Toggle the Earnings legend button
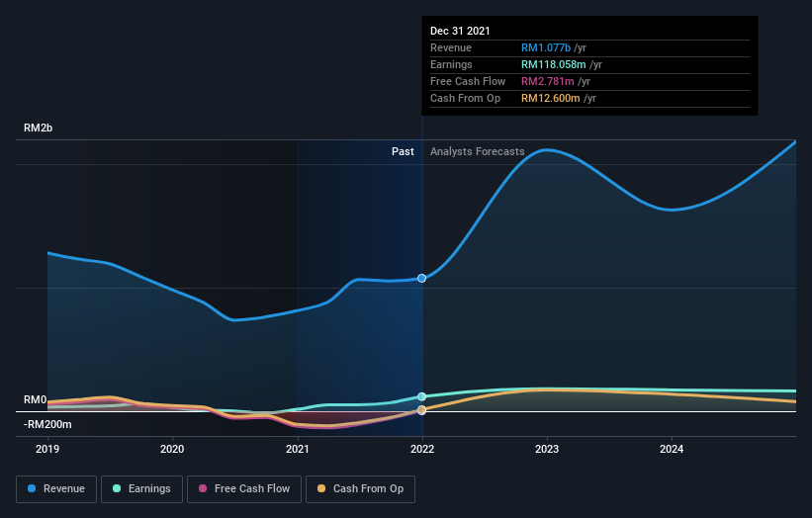The width and height of the screenshot is (812, 518). coord(141,489)
